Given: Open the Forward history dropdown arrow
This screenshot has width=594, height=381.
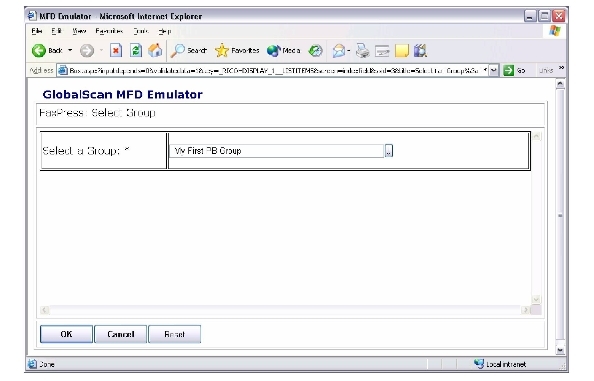Looking at the screenshot, I should (101, 50).
